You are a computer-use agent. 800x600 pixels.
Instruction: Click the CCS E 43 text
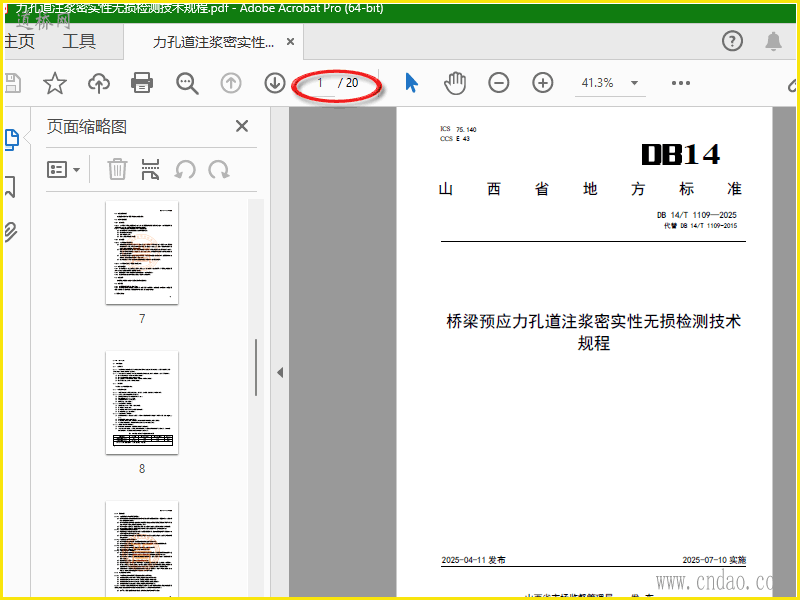coord(455,139)
